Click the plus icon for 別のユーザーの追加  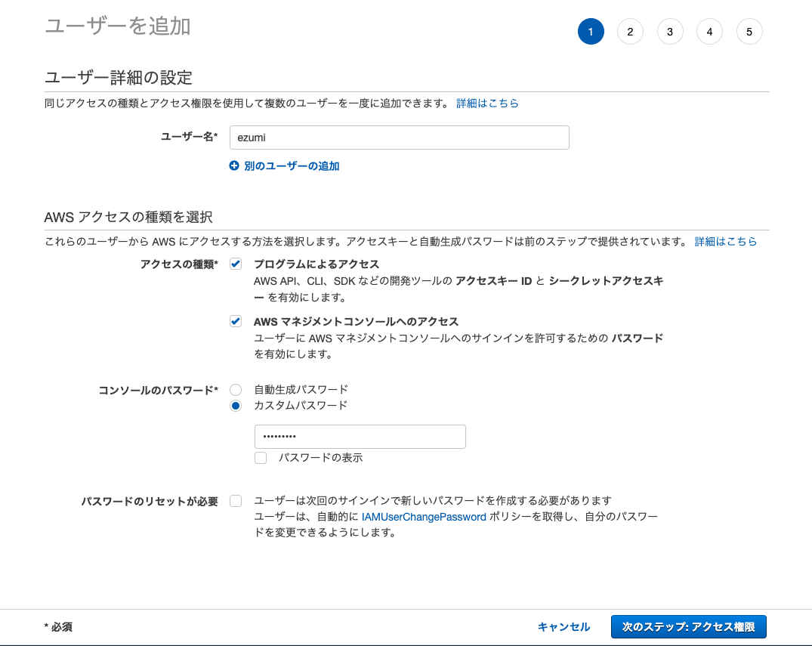[234, 165]
